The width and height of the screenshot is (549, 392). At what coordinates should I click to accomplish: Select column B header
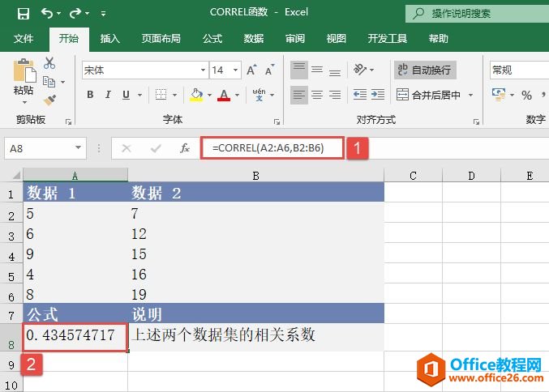click(256, 175)
